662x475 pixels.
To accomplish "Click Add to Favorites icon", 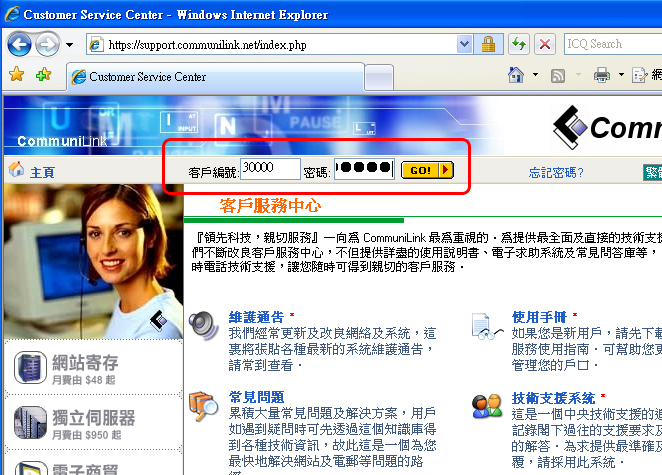I will [x=43, y=74].
